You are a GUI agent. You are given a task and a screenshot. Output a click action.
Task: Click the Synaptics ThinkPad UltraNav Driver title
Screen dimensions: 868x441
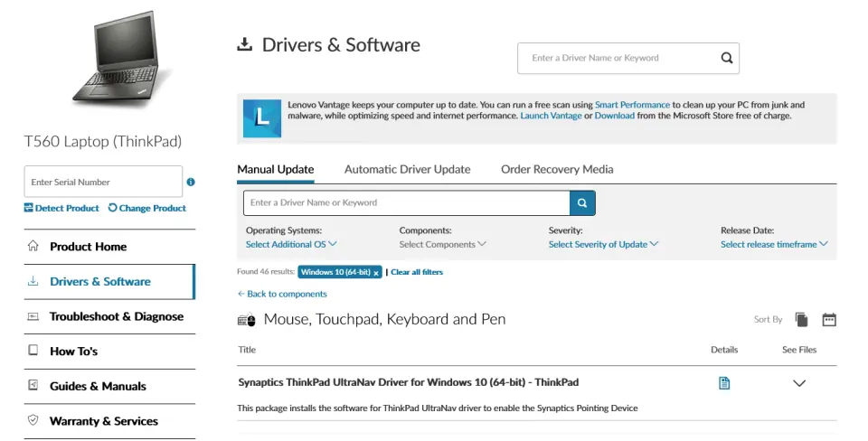409,382
